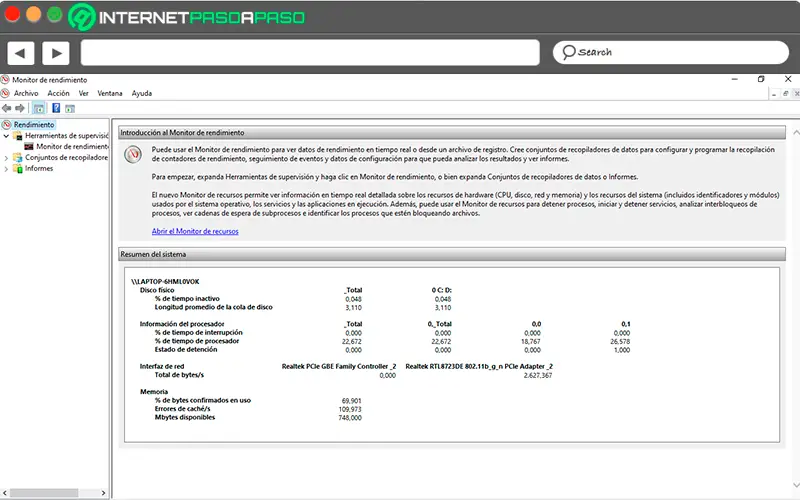Screen dimensions: 800x500
Task: Click the Herramientas de supervisión folder icon
Action: click(x=18, y=136)
